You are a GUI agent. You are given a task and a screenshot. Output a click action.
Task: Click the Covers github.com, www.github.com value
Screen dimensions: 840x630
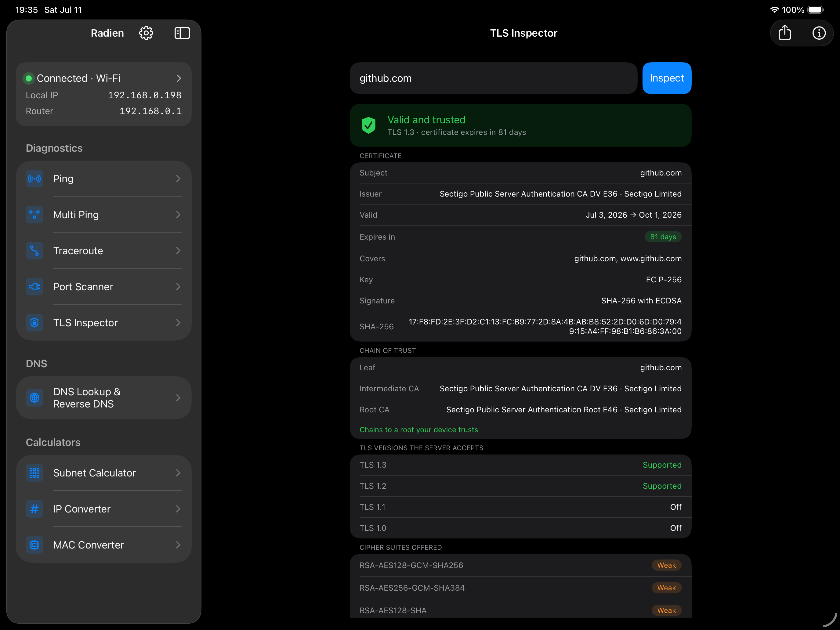(x=628, y=259)
